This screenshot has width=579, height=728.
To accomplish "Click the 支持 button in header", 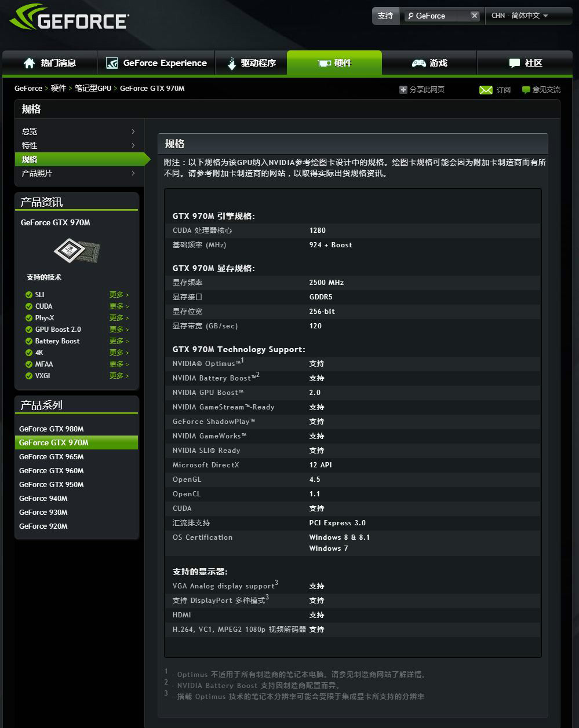I will [x=385, y=16].
